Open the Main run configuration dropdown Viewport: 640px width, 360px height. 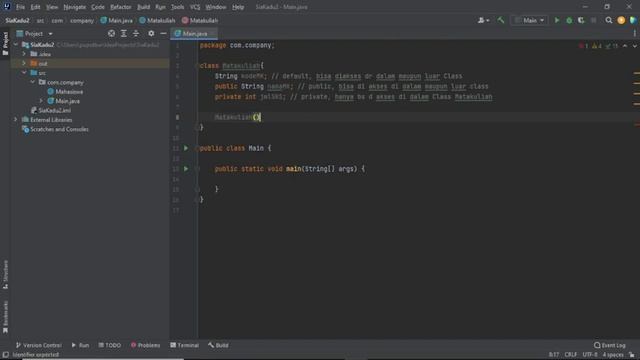pyautogui.click(x=529, y=20)
